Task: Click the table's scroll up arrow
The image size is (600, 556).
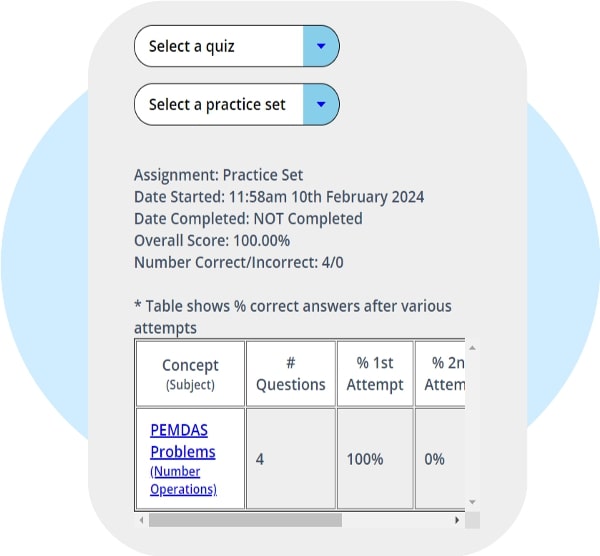Action: coord(472,348)
